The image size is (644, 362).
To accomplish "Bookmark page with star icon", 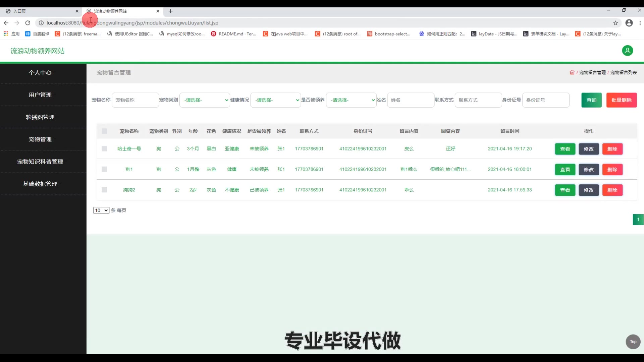I will point(615,23).
